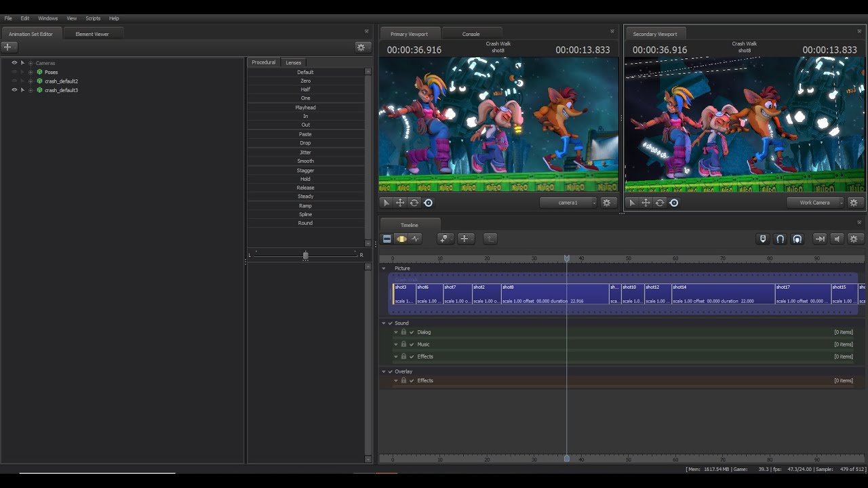Collapse the Picture track group
The image size is (868, 488).
[x=384, y=268]
